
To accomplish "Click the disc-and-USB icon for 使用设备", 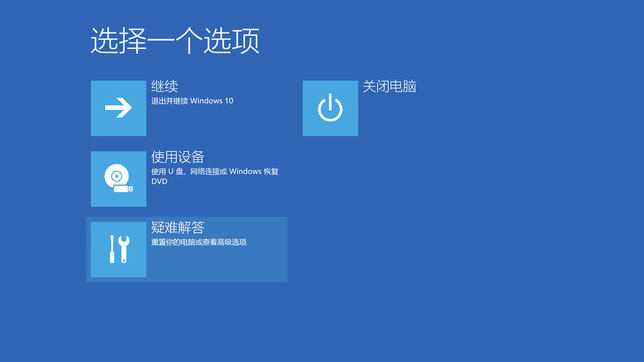I will 118,179.
